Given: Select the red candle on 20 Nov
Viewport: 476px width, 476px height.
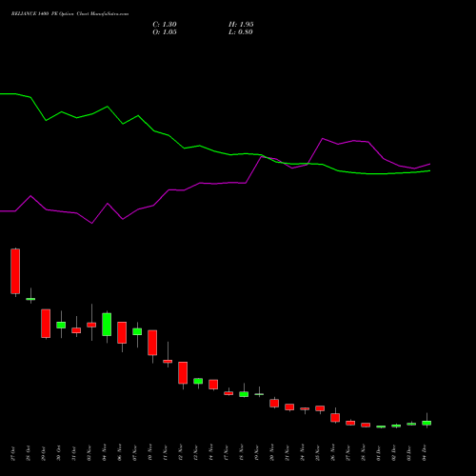Looking at the screenshot, I should [x=274, y=403].
